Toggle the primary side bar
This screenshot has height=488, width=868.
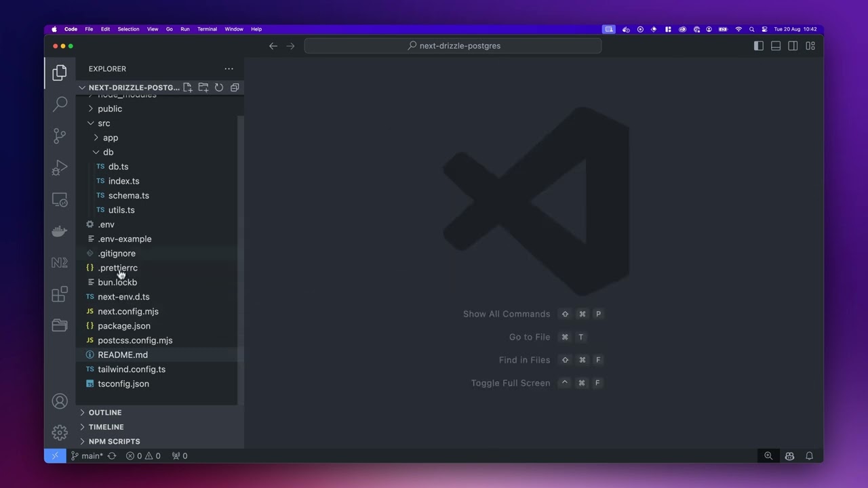click(759, 46)
